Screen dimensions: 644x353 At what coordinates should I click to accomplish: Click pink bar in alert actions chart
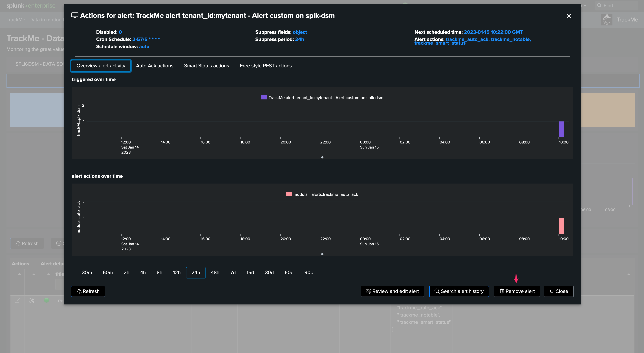(x=561, y=226)
